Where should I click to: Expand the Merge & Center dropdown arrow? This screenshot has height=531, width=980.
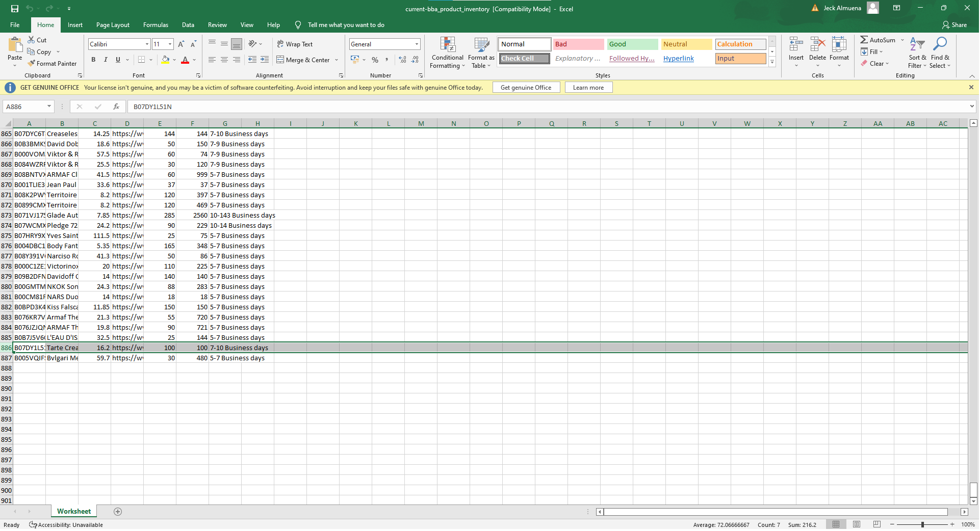[337, 60]
